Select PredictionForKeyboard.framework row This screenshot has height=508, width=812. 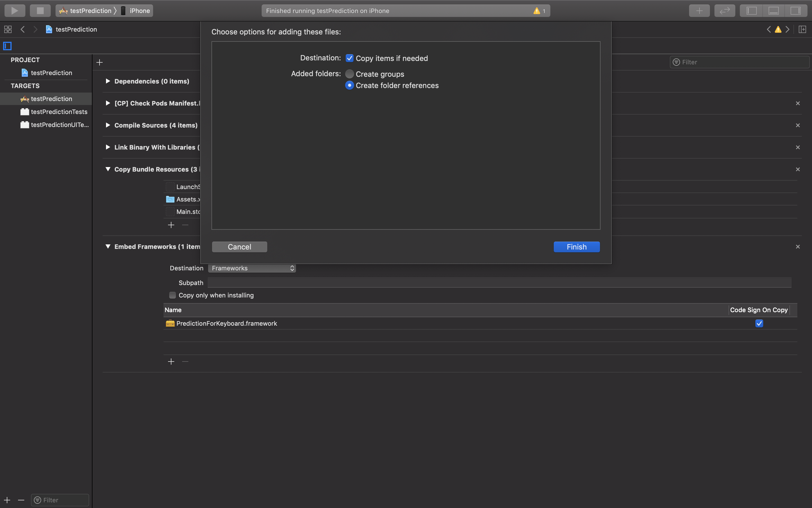coord(480,323)
